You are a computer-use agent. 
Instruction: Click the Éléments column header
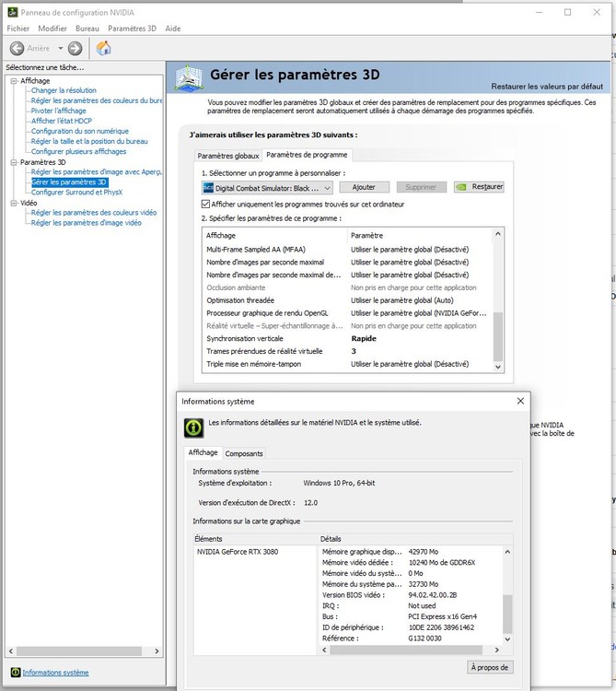pos(256,539)
